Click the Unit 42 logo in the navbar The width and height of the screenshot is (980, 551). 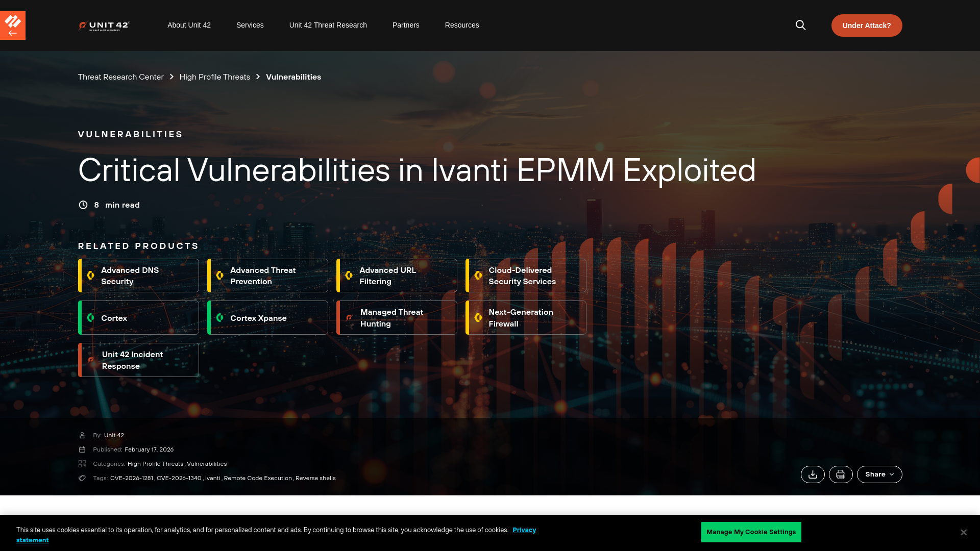[x=104, y=25]
